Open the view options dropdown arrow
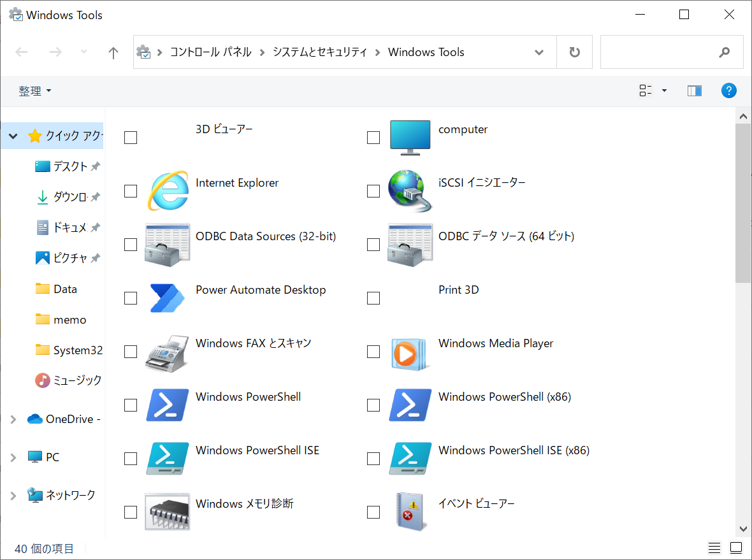 (x=664, y=90)
